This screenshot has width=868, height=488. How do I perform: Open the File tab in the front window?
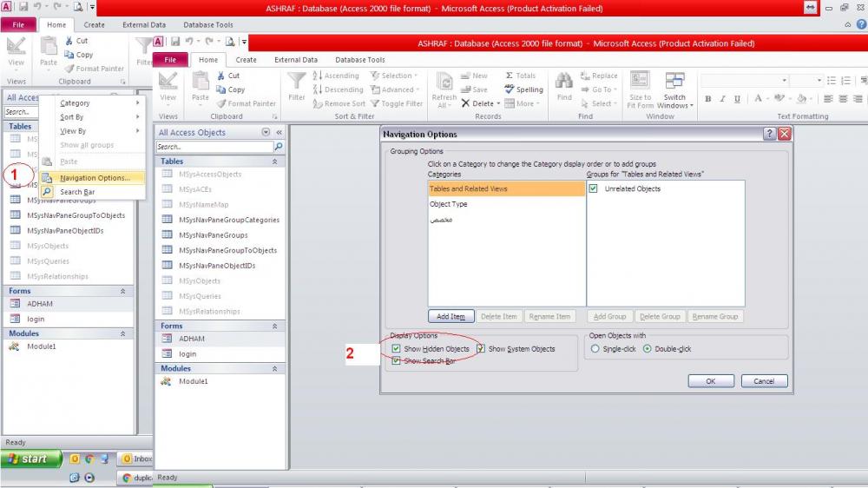click(x=170, y=59)
